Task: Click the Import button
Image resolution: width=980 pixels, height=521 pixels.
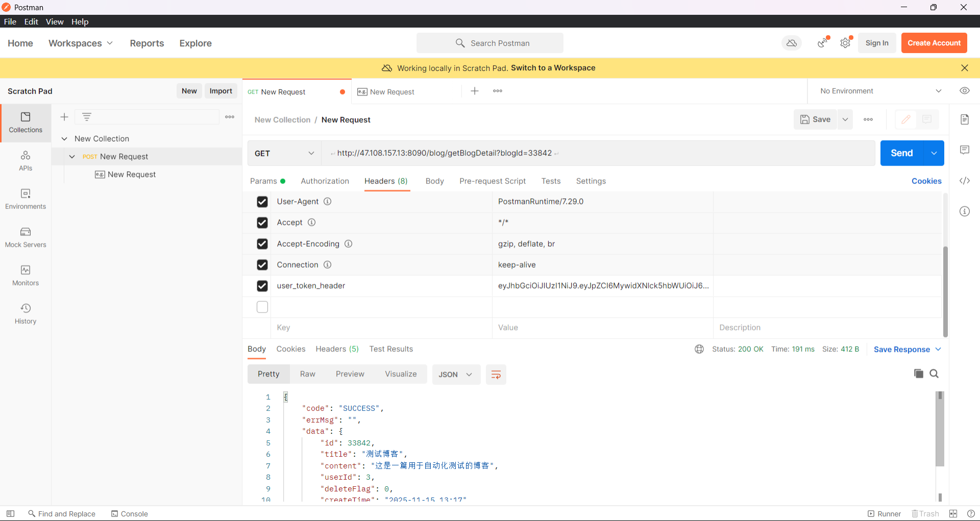Action: coord(220,91)
